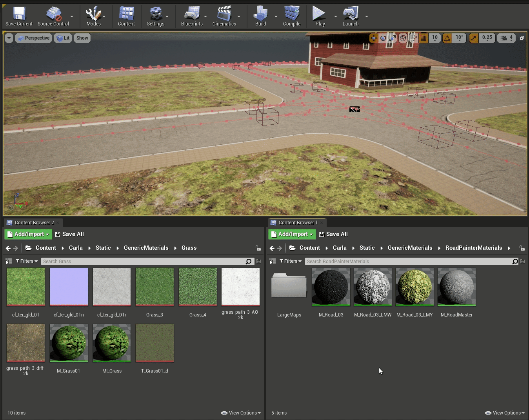The width and height of the screenshot is (529, 420).
Task: Toggle rotation angle snapping
Action: point(447,38)
